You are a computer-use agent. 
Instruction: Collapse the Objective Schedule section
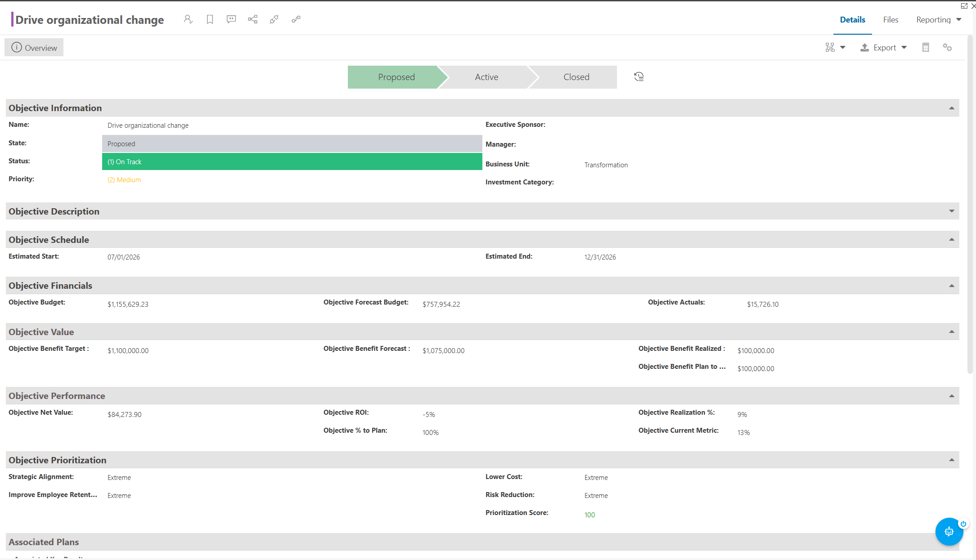952,240
